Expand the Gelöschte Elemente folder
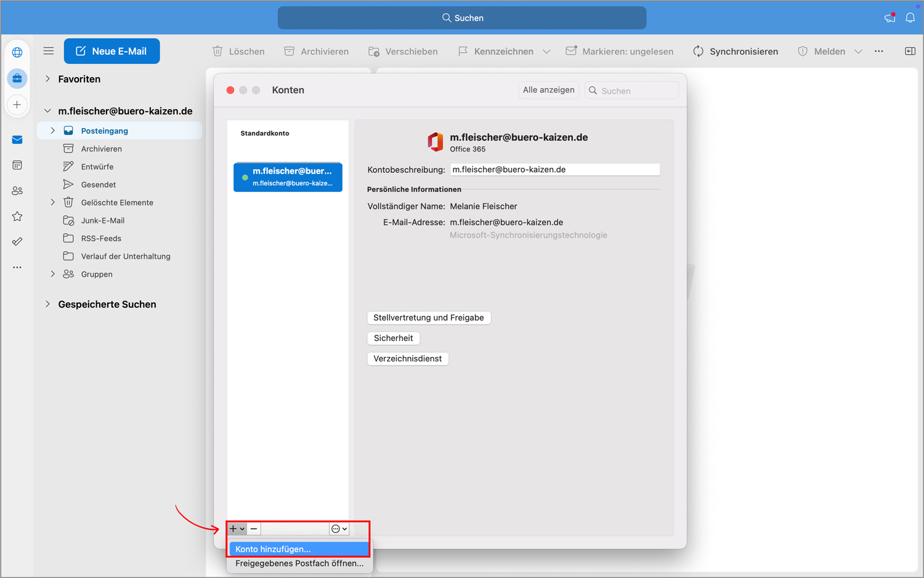 click(x=52, y=202)
